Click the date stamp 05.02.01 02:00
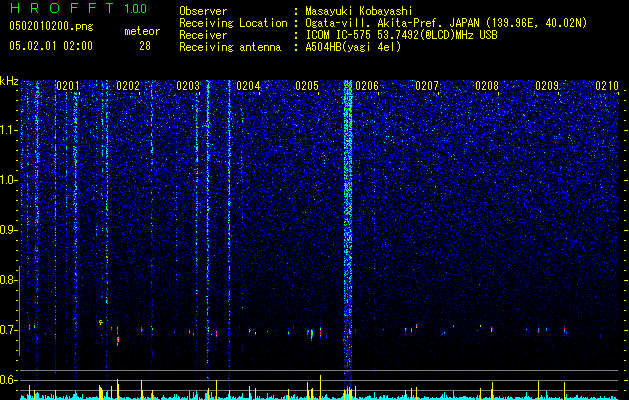The image size is (629, 400). coord(51,46)
